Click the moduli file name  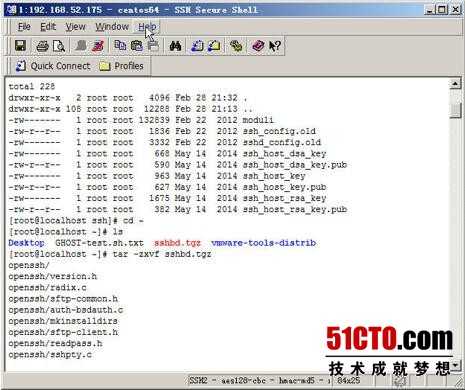[258, 120]
